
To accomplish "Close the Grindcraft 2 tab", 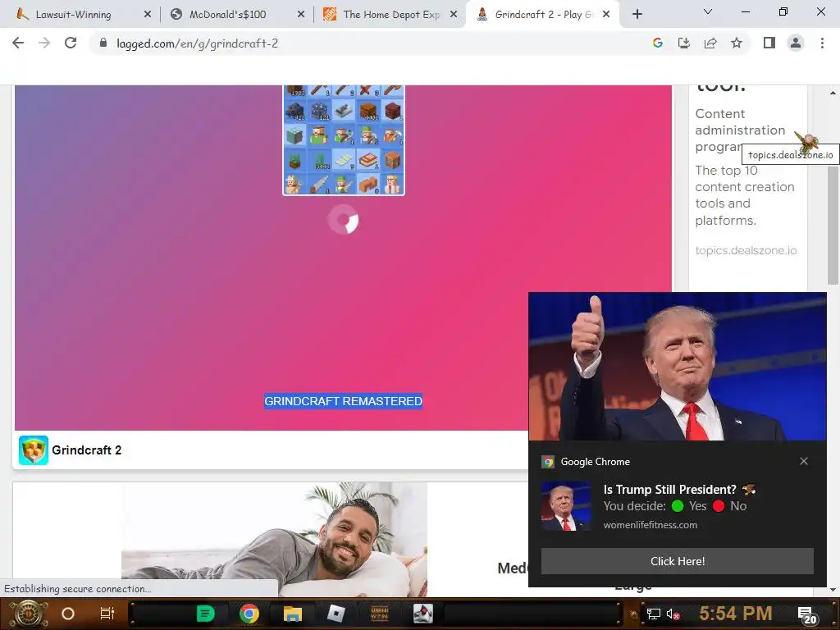I will pos(606,15).
